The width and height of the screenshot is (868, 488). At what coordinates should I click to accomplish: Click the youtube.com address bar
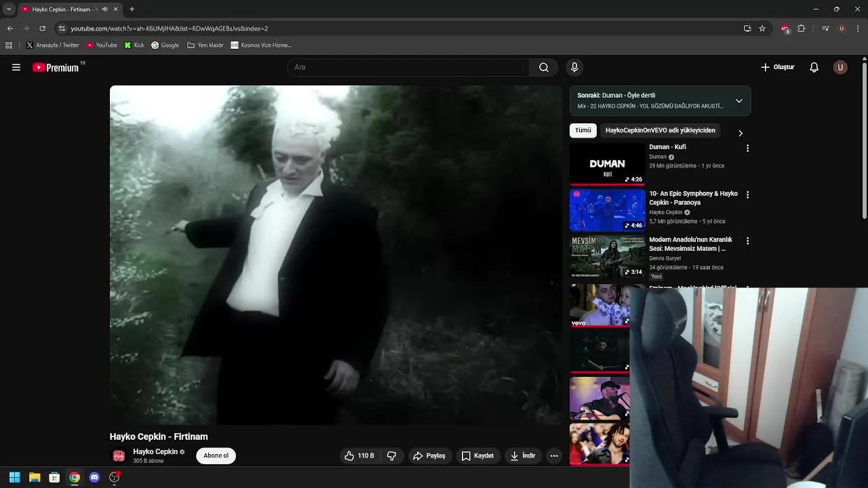(400, 28)
